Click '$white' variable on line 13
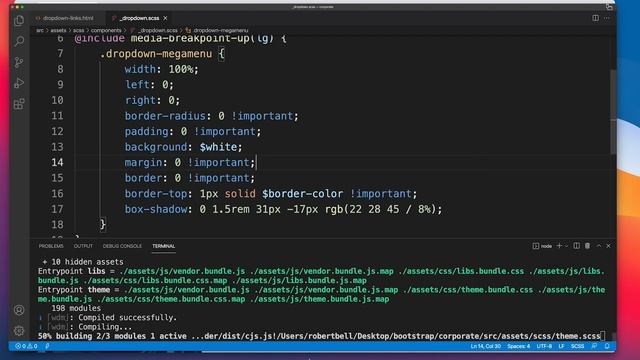Screen dimensions: 640x360 [x=218, y=147]
